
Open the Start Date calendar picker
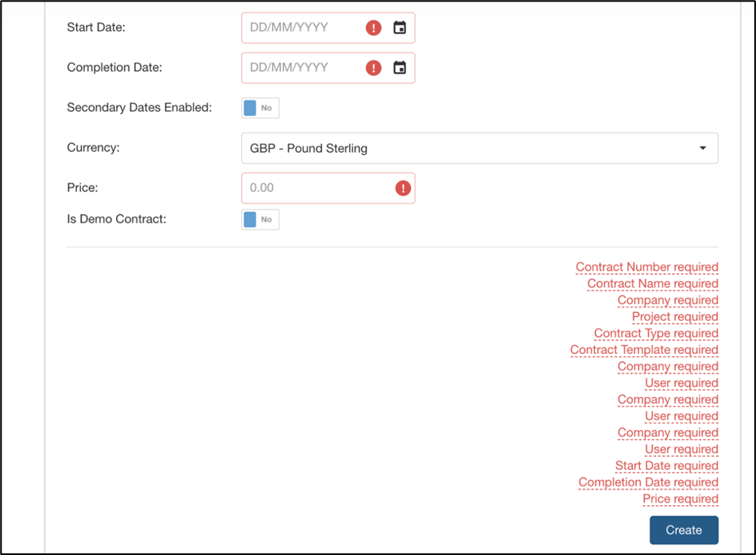click(x=400, y=28)
